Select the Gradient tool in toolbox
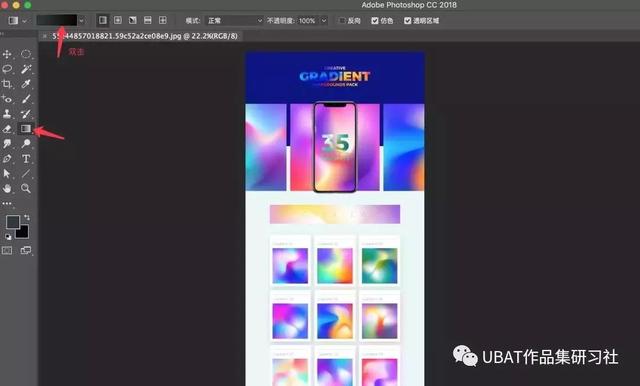 (x=26, y=129)
